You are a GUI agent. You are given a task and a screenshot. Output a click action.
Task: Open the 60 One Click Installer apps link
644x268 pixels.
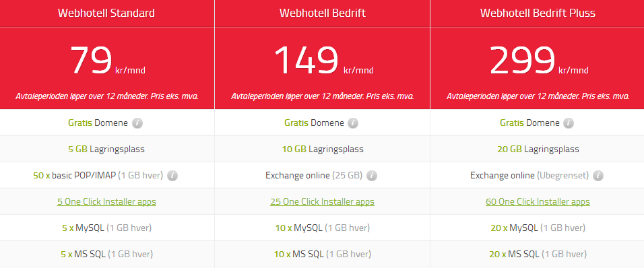[x=538, y=202]
